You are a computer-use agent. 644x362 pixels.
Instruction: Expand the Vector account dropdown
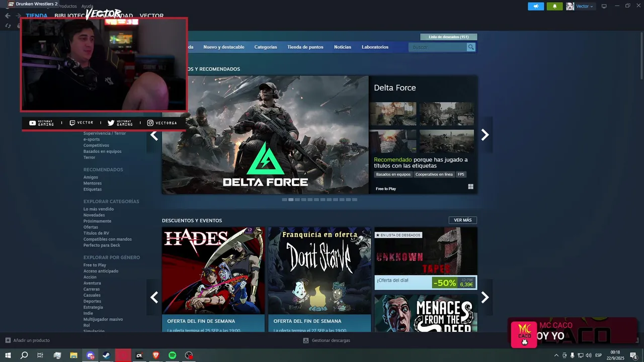(x=585, y=6)
